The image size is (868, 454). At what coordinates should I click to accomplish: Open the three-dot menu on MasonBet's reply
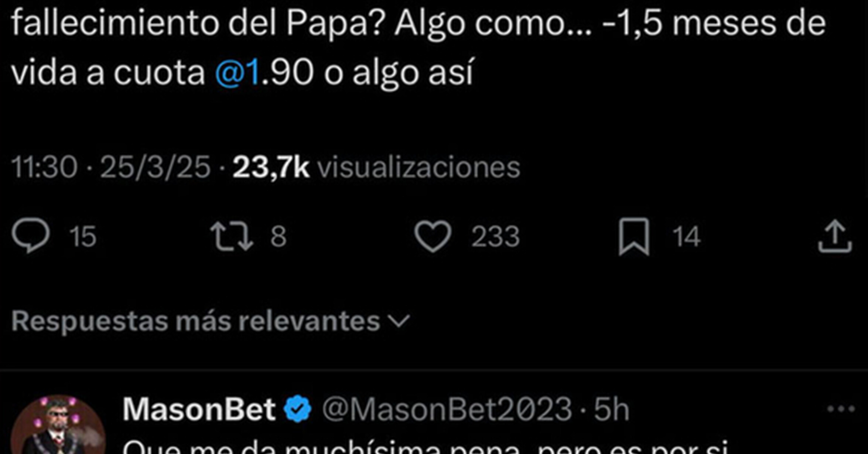point(841,409)
